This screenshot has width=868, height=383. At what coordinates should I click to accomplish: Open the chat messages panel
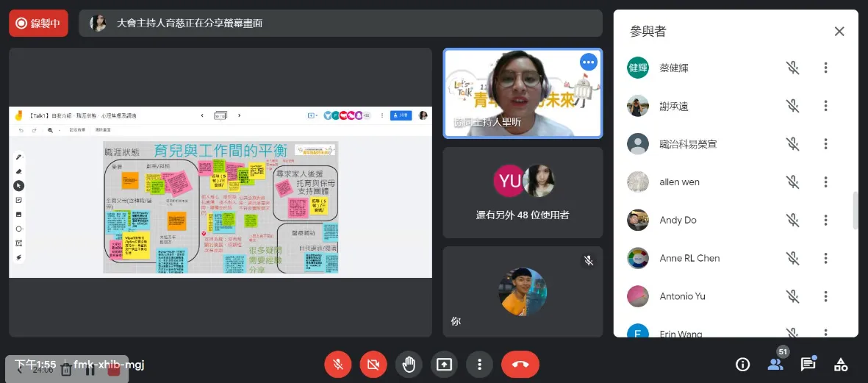pos(808,364)
